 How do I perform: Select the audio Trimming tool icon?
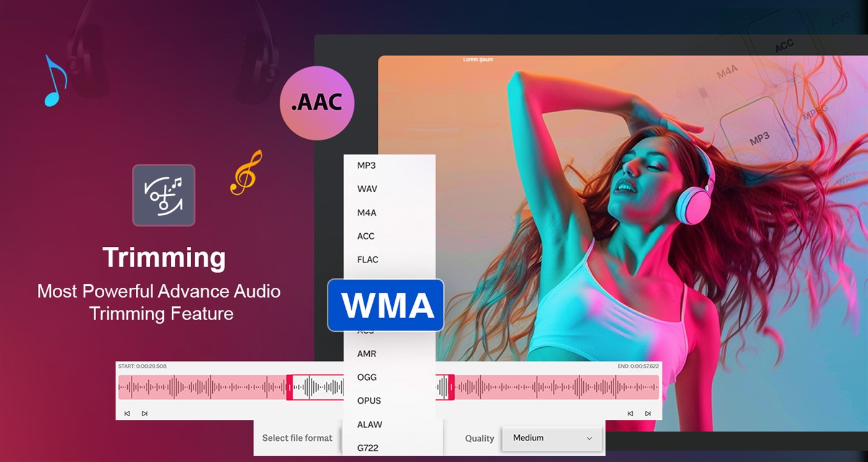click(x=164, y=194)
